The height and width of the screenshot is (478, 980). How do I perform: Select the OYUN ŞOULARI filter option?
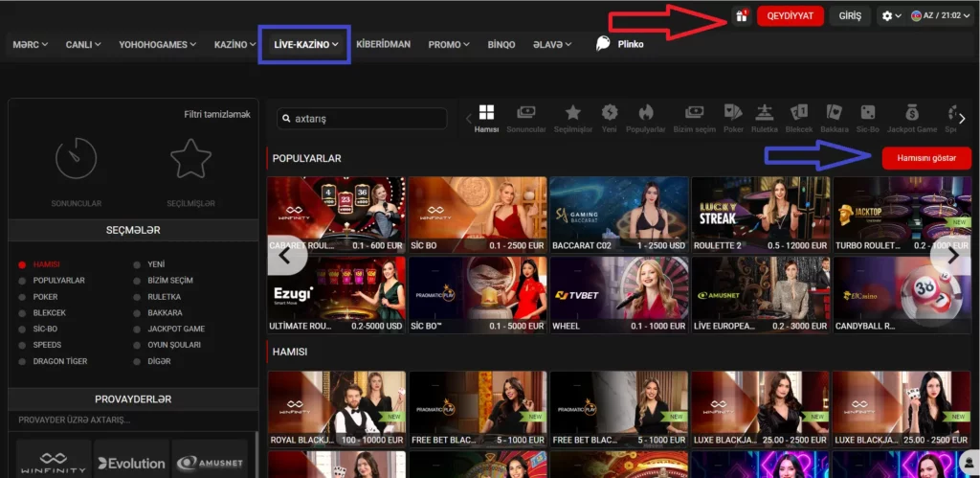tap(174, 345)
